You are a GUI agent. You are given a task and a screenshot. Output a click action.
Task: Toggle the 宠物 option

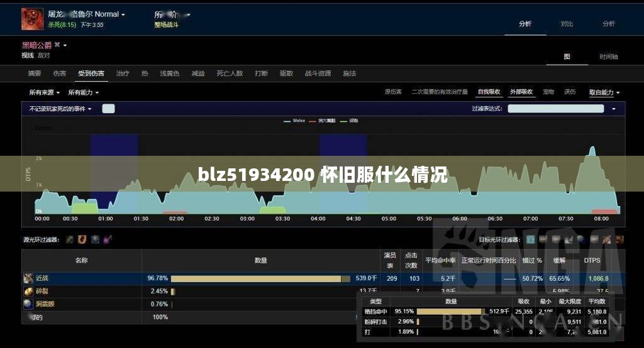coord(548,92)
